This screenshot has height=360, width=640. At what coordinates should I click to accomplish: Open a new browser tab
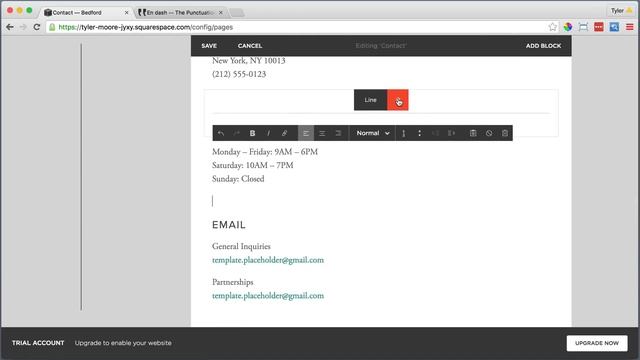tap(237, 13)
